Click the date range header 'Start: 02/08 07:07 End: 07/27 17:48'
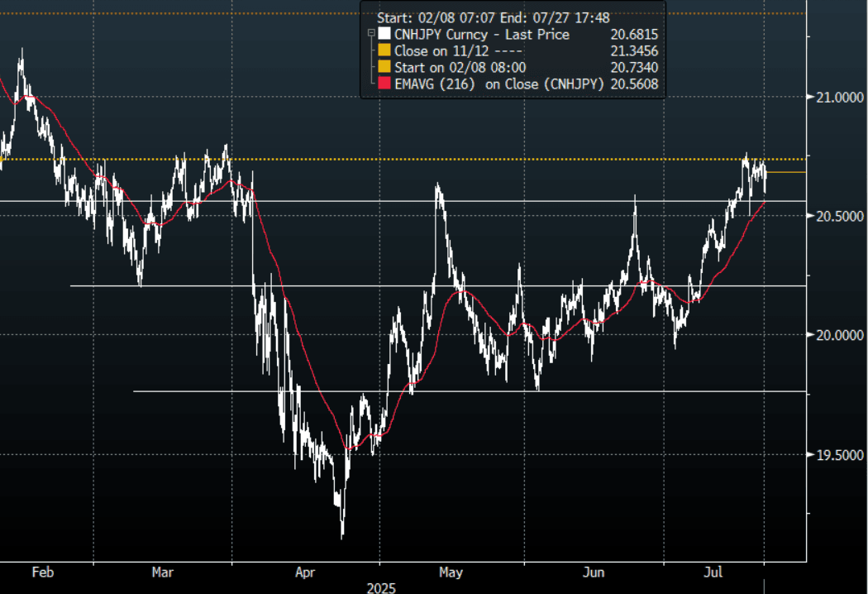The image size is (868, 594). 494,17
